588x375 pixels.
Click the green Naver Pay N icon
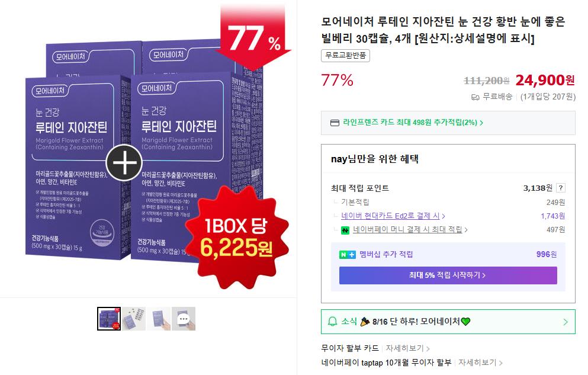coord(345,230)
